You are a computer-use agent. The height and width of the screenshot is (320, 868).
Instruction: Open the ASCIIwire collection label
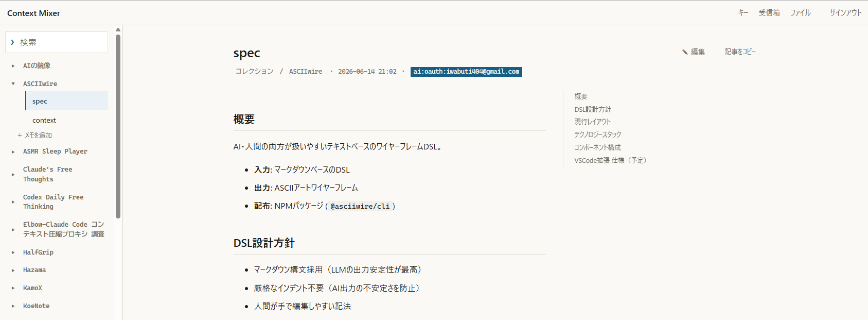pos(40,83)
